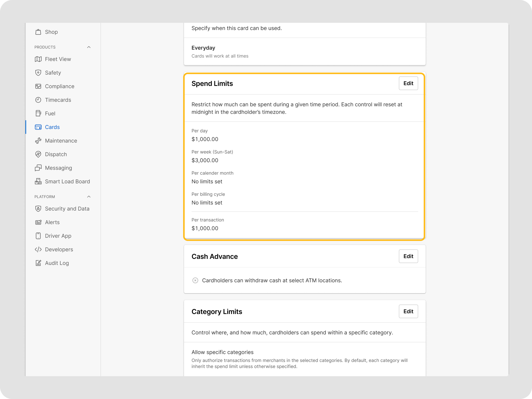Enable Allow specific categories
Image resolution: width=532 pixels, height=399 pixels.
222,352
